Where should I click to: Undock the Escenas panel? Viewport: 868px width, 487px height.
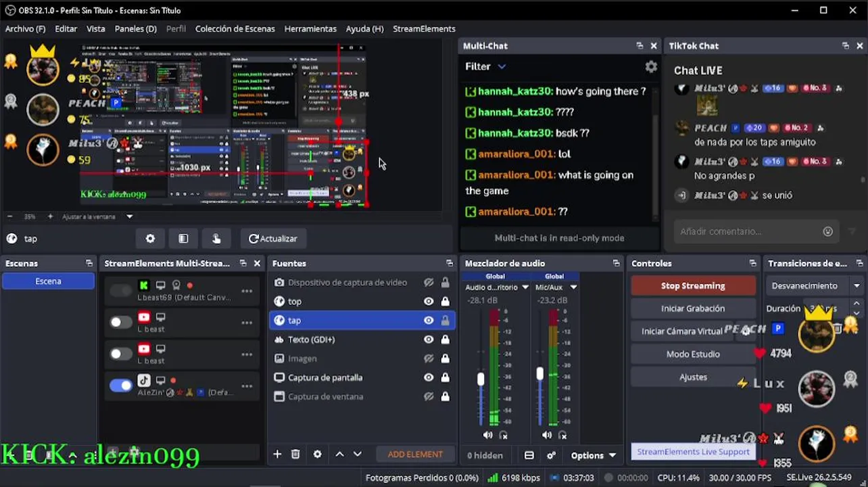point(89,263)
